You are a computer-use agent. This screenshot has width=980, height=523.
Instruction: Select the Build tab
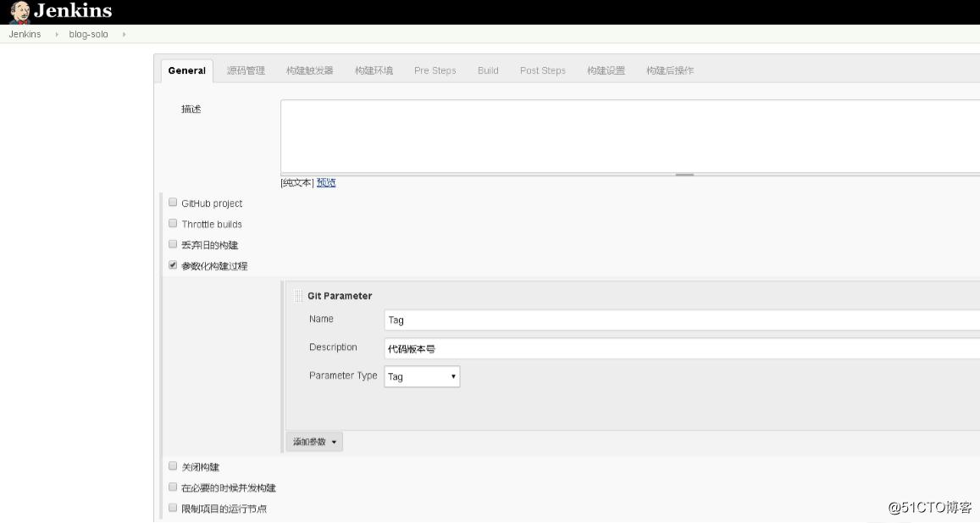click(x=488, y=70)
